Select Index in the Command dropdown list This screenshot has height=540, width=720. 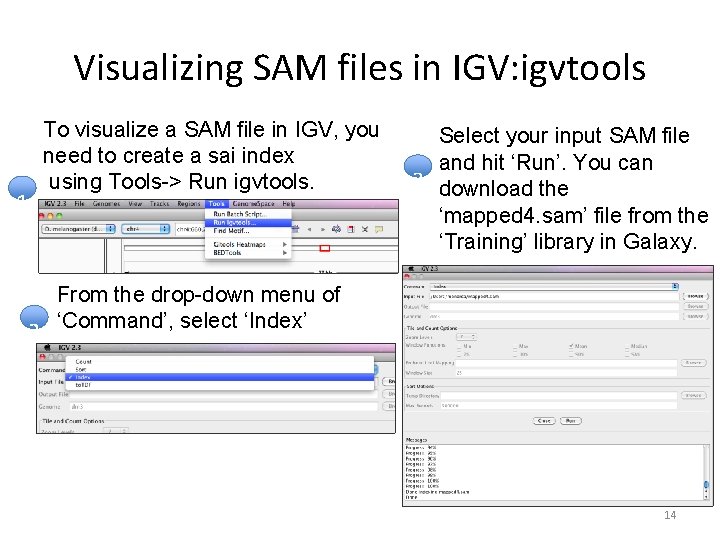220,377
